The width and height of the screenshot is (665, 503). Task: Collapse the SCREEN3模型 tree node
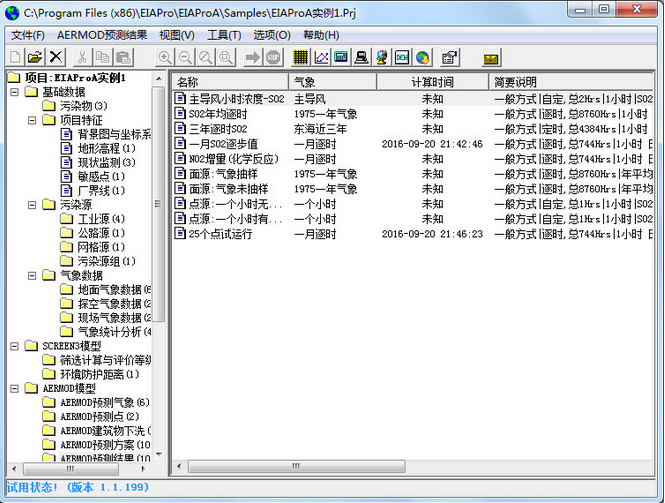click(14, 346)
